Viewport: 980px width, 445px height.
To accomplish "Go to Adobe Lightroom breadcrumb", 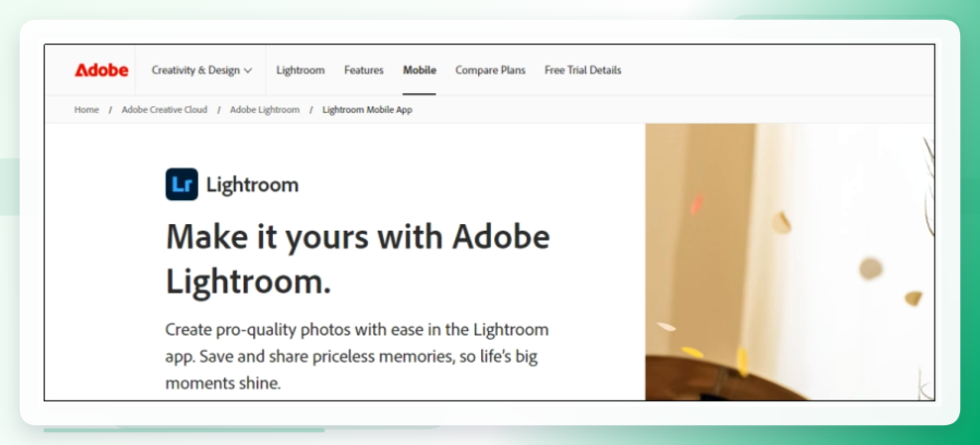I will pyautogui.click(x=265, y=110).
